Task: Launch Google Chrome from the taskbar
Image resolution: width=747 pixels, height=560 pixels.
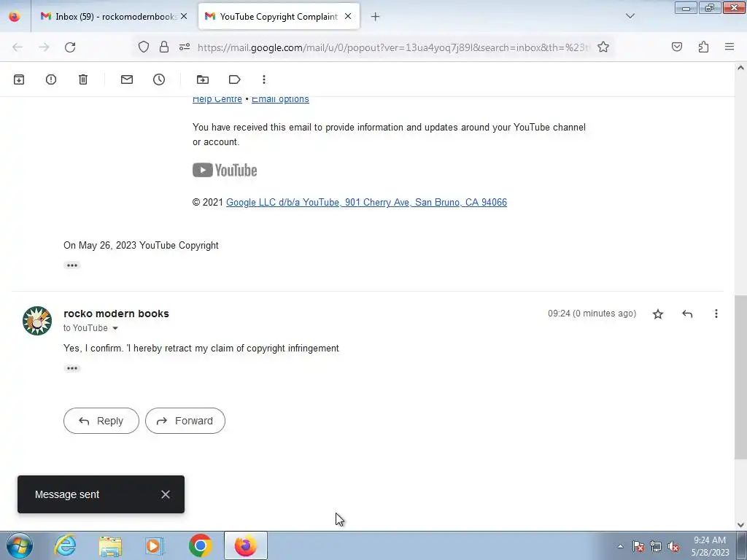Action: click(x=200, y=545)
